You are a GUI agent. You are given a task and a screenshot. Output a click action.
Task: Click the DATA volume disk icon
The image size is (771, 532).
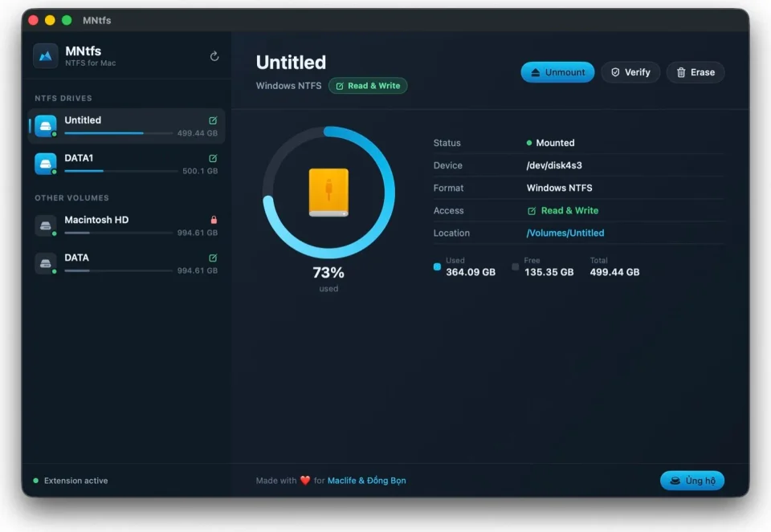click(46, 263)
